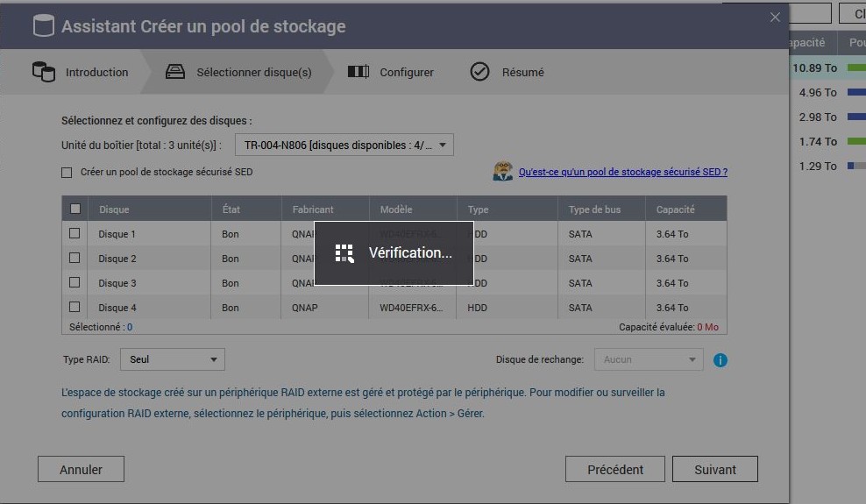866x504 pixels.
Task: Click the Sélectionner disque(s) drive icon
Action: [x=175, y=72]
